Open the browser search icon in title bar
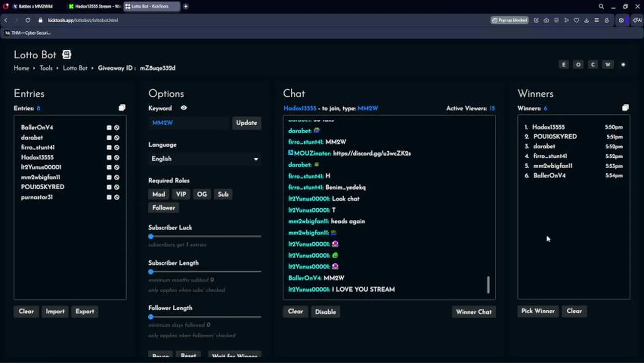This screenshot has height=363, width=644. coord(601,7)
